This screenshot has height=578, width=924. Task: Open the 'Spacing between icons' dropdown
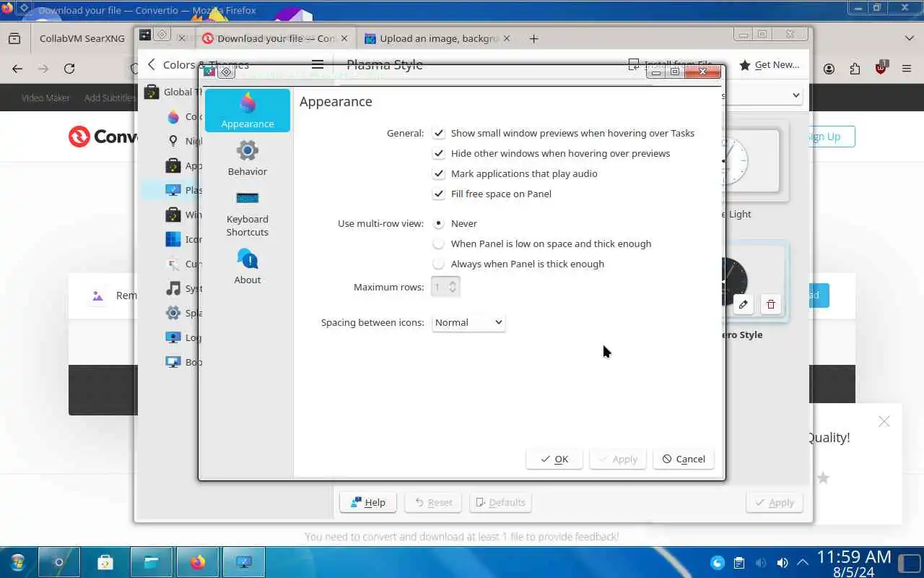tap(468, 322)
